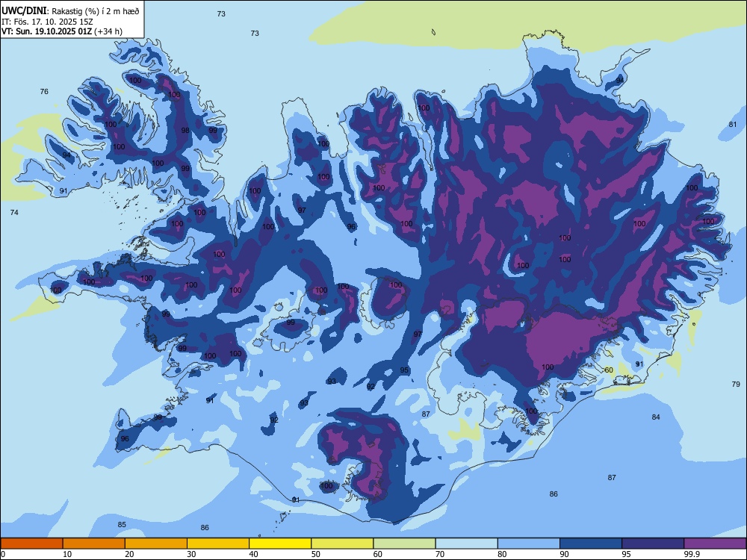Click the 'IT: Fös. 17. 10. 2025 15Z' line

(x=47, y=22)
